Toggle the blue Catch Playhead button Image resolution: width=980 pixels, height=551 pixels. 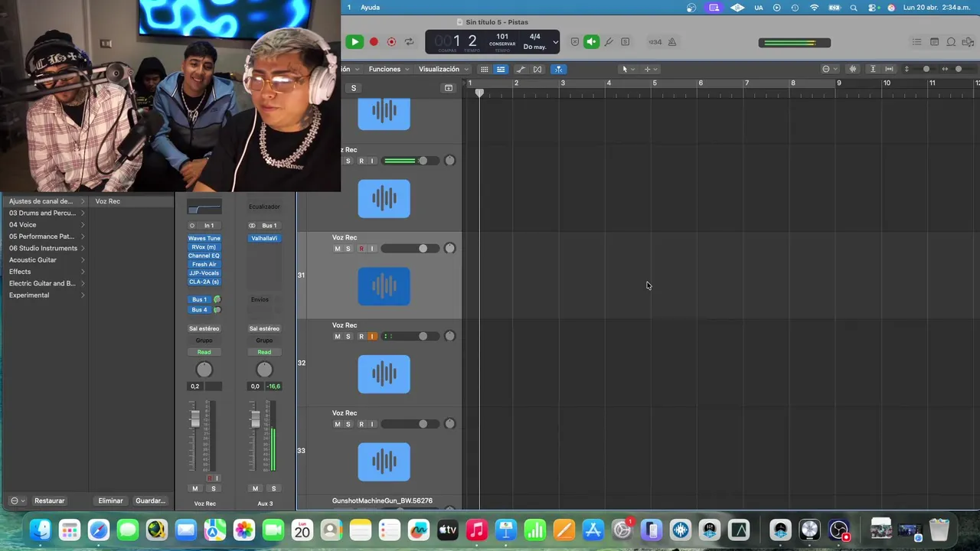558,69
